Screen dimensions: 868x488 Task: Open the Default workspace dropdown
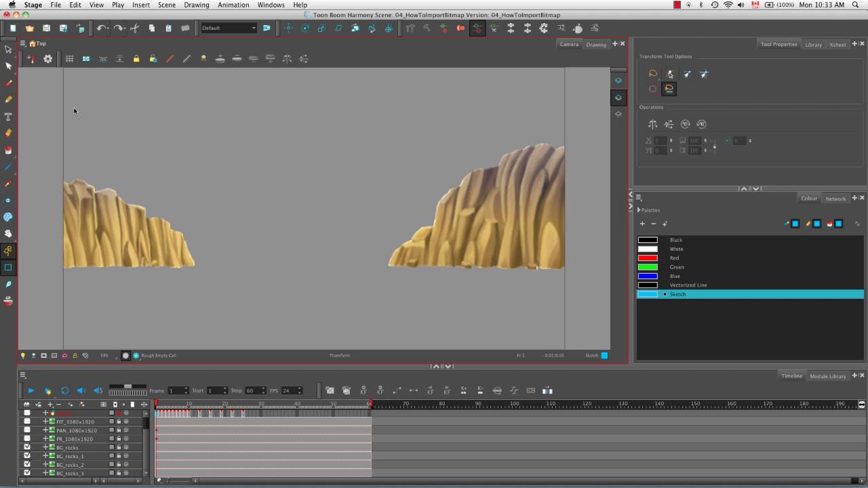(229, 28)
